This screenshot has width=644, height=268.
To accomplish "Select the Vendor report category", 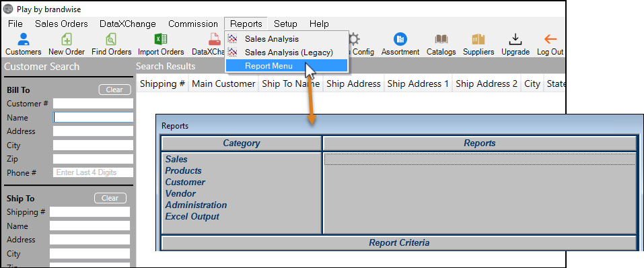I will pos(180,194).
